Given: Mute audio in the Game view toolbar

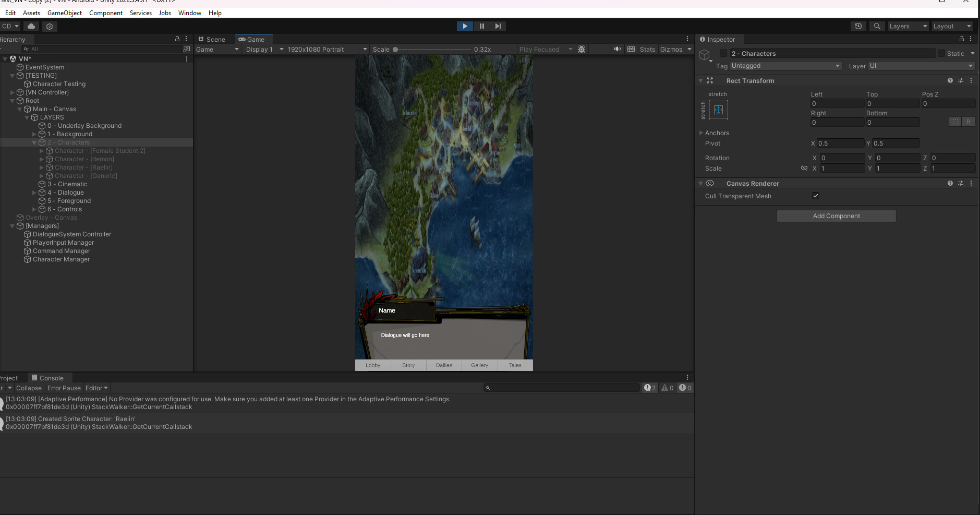Looking at the screenshot, I should (x=617, y=49).
